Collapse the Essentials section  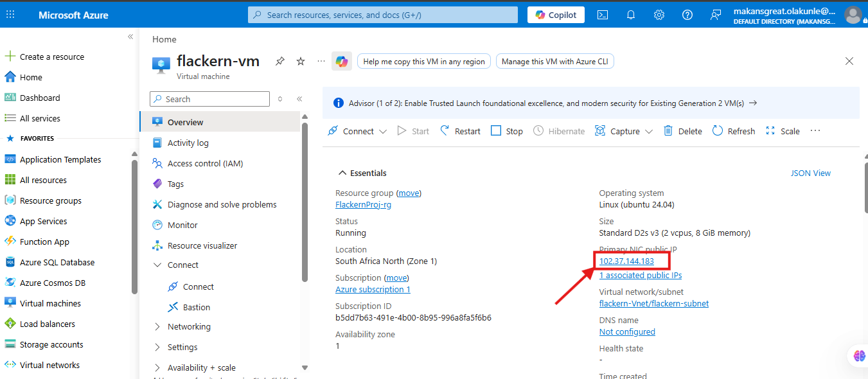pyautogui.click(x=342, y=173)
